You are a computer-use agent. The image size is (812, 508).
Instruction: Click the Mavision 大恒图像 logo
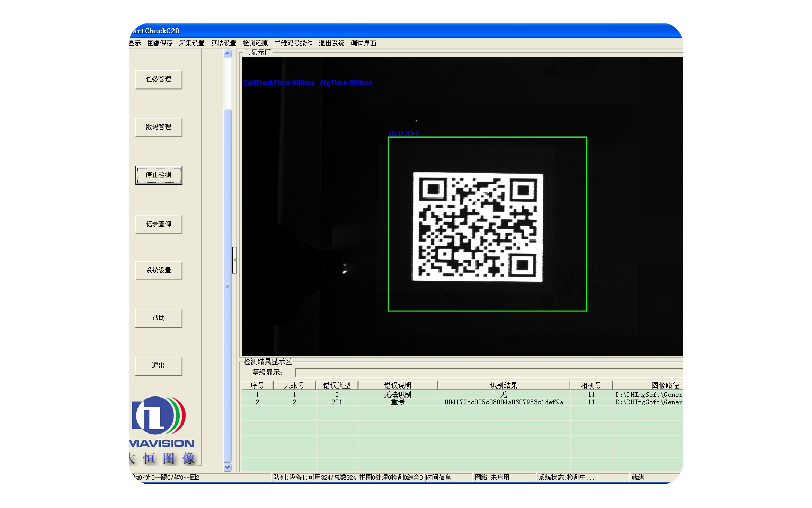tap(162, 431)
